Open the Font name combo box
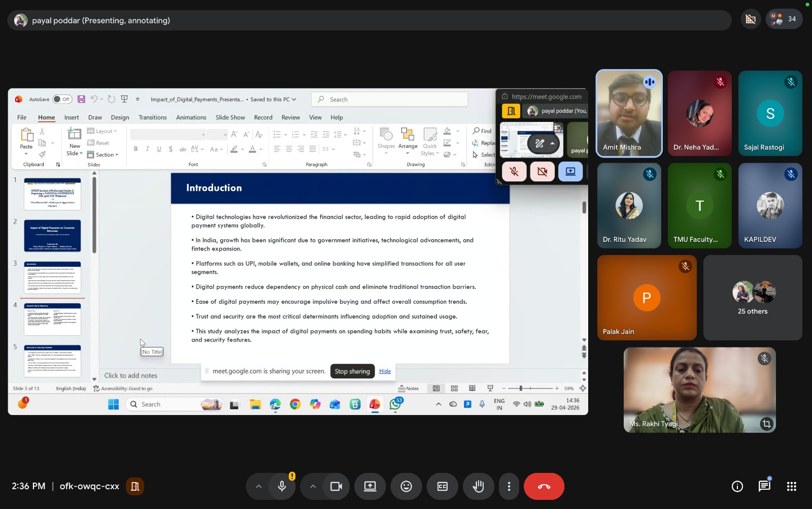This screenshot has width=812, height=509. tap(168, 135)
